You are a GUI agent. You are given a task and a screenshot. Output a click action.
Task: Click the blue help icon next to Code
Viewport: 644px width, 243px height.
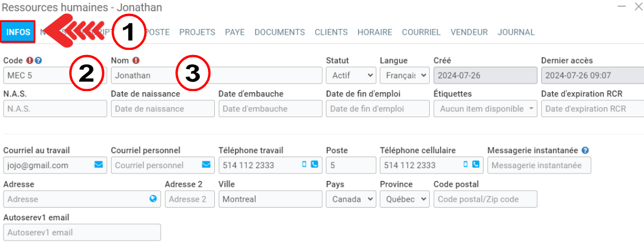[x=38, y=60]
